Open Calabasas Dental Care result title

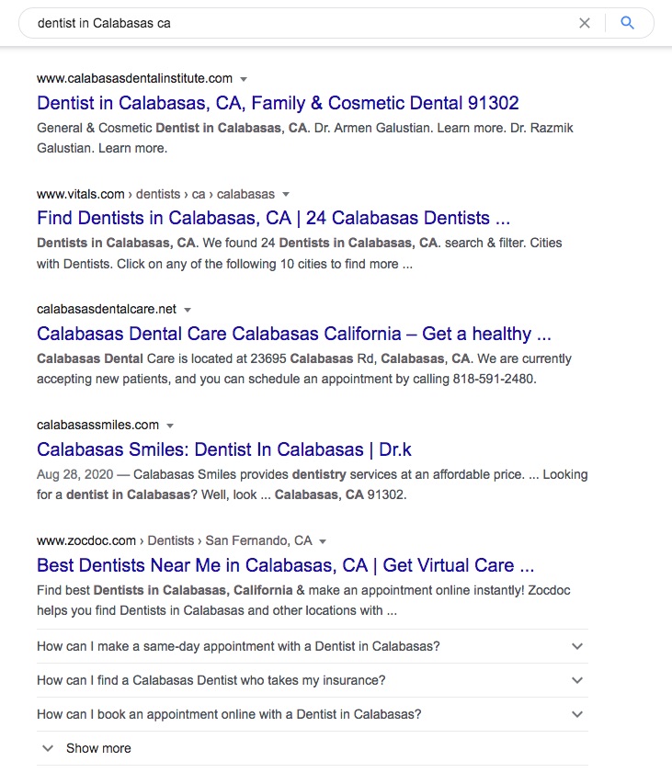[293, 334]
